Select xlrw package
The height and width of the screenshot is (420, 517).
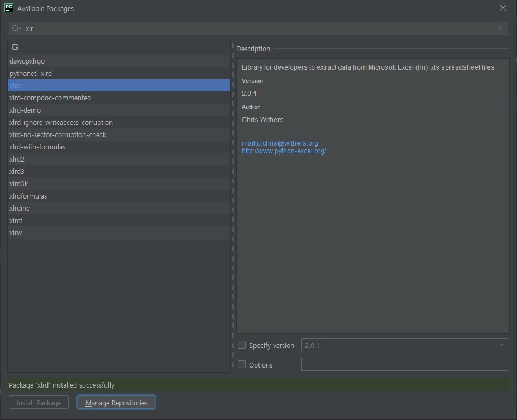tap(119, 233)
